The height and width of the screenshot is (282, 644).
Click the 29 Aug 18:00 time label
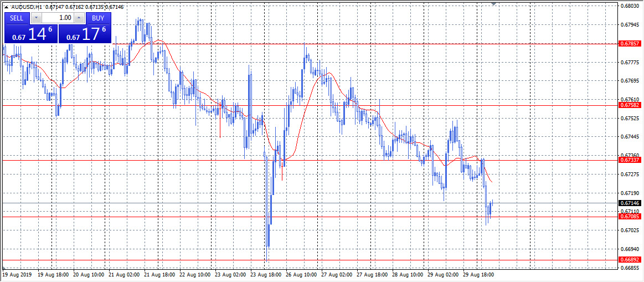479,274
